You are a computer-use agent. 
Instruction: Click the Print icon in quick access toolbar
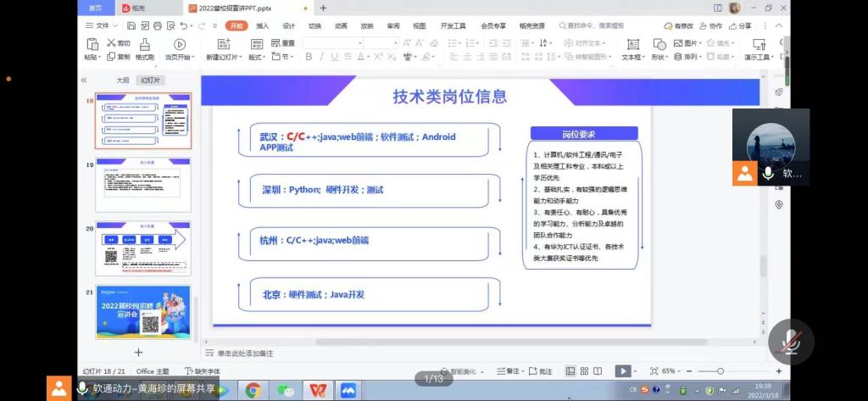point(156,26)
